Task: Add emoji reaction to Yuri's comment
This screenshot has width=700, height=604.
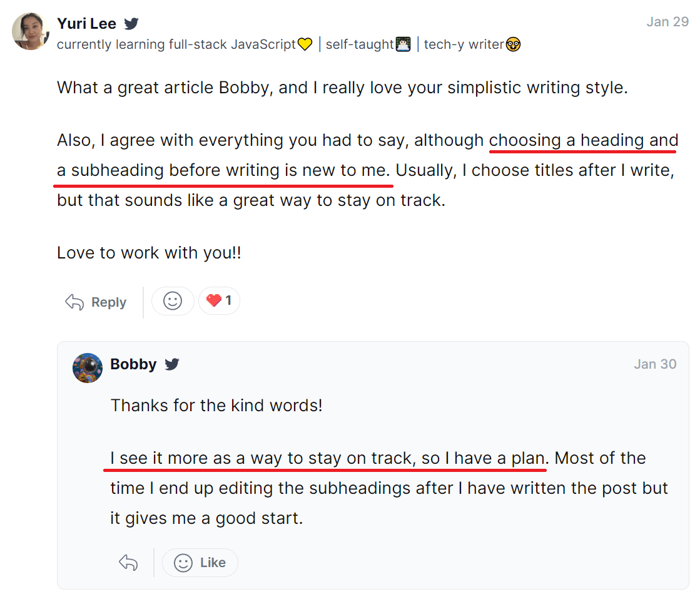Action: (x=173, y=301)
